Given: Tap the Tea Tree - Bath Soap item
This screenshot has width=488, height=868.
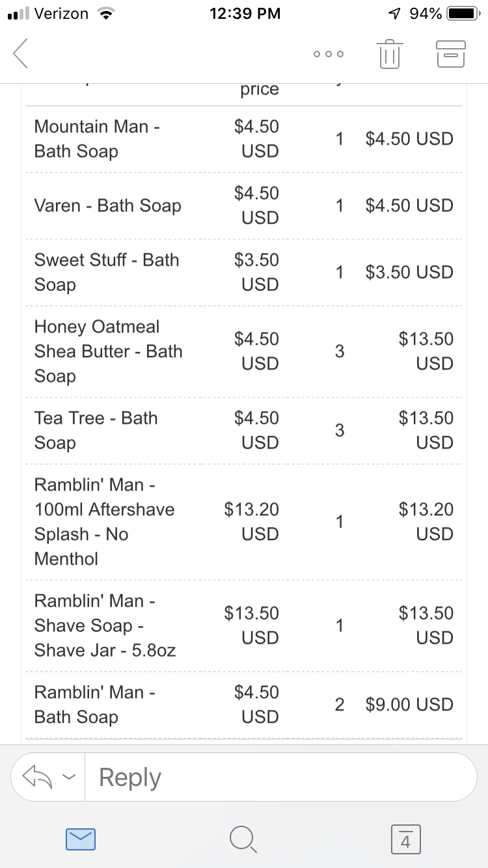Looking at the screenshot, I should pos(96,430).
